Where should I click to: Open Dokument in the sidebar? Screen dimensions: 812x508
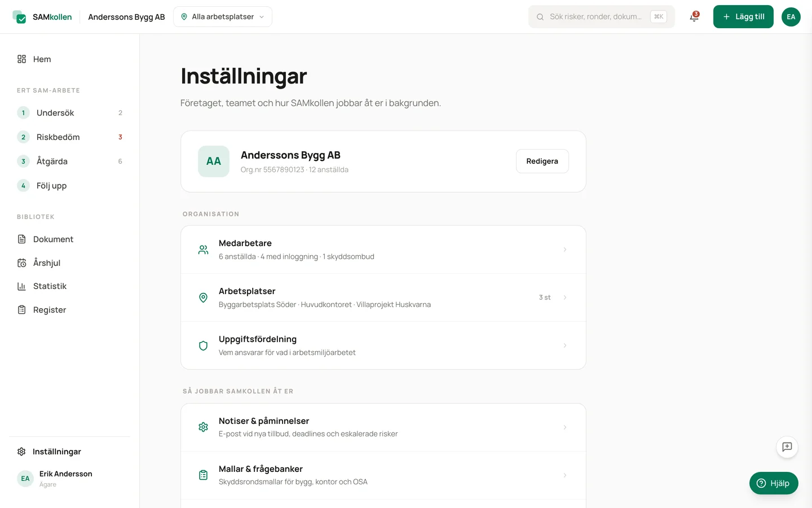69,239
